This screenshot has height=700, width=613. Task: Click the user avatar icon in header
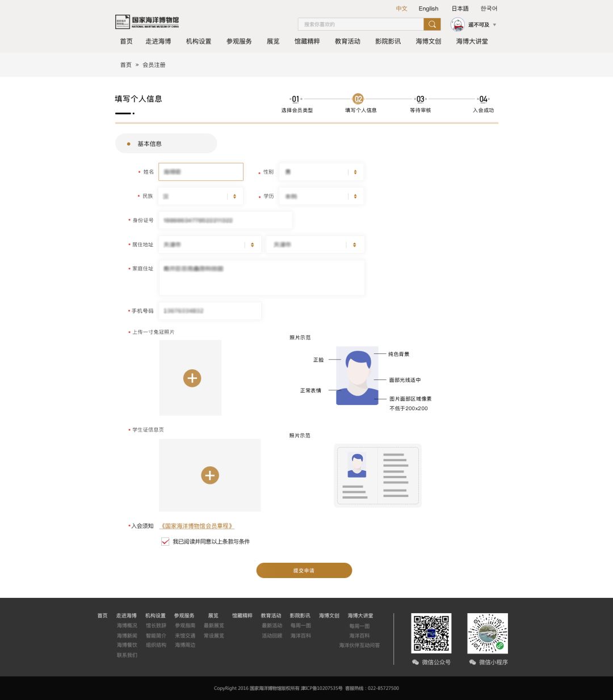tap(457, 24)
